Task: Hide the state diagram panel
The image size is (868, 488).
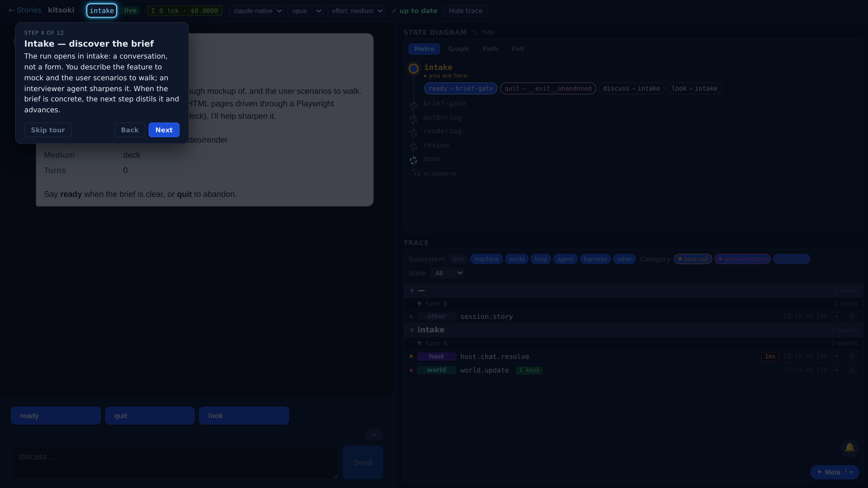Action: [x=488, y=32]
